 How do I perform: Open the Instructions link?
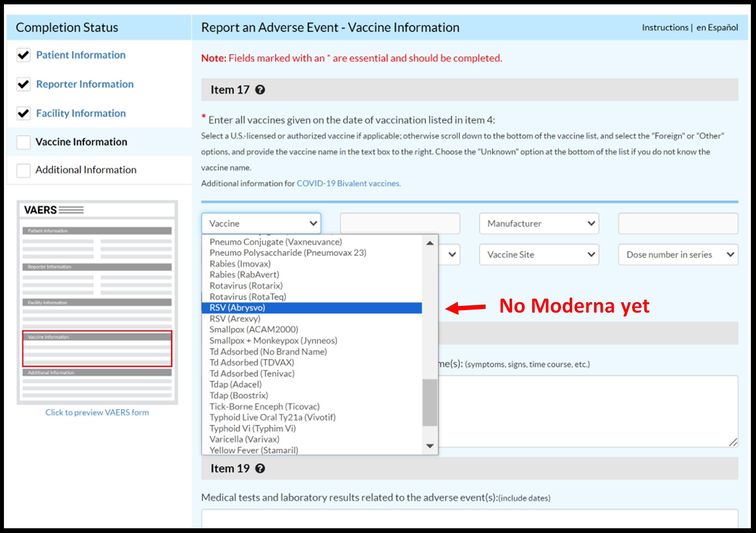(x=665, y=28)
